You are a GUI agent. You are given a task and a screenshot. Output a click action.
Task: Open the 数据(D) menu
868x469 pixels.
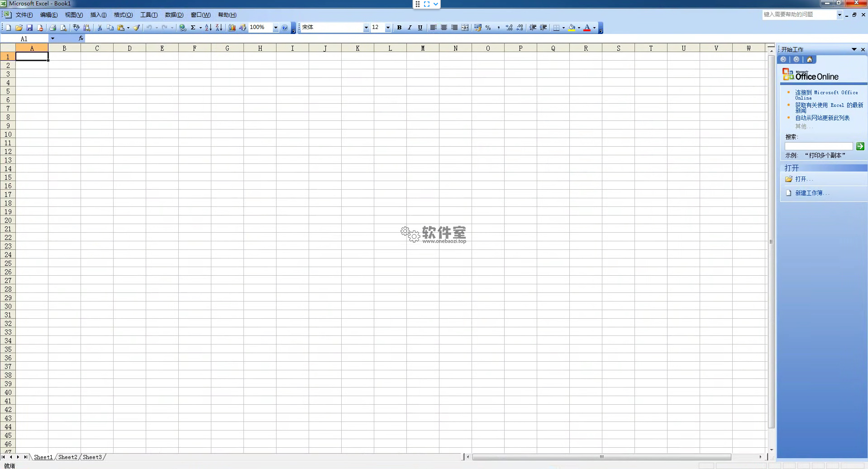(174, 15)
